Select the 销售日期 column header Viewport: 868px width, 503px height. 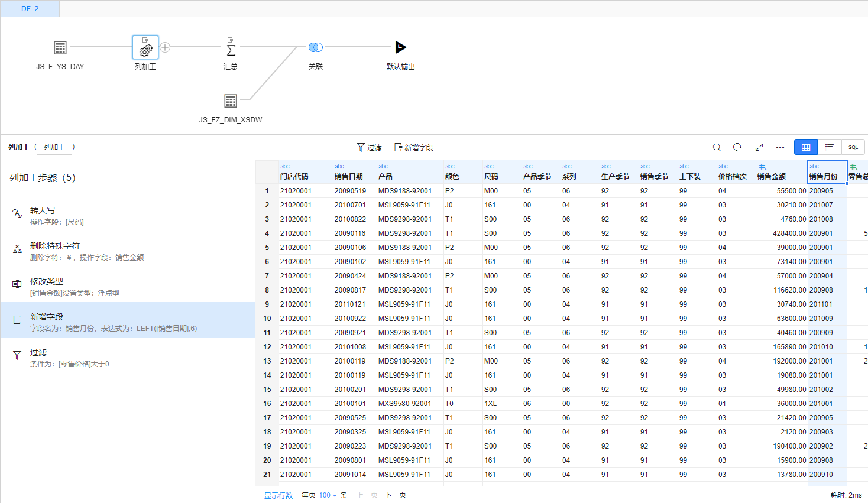[x=355, y=172]
